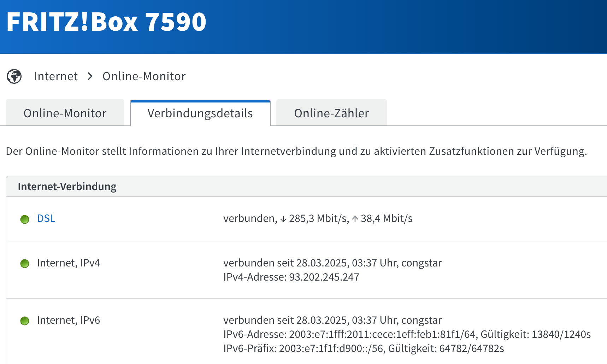Click the IPv6-Präfix line

(363, 348)
